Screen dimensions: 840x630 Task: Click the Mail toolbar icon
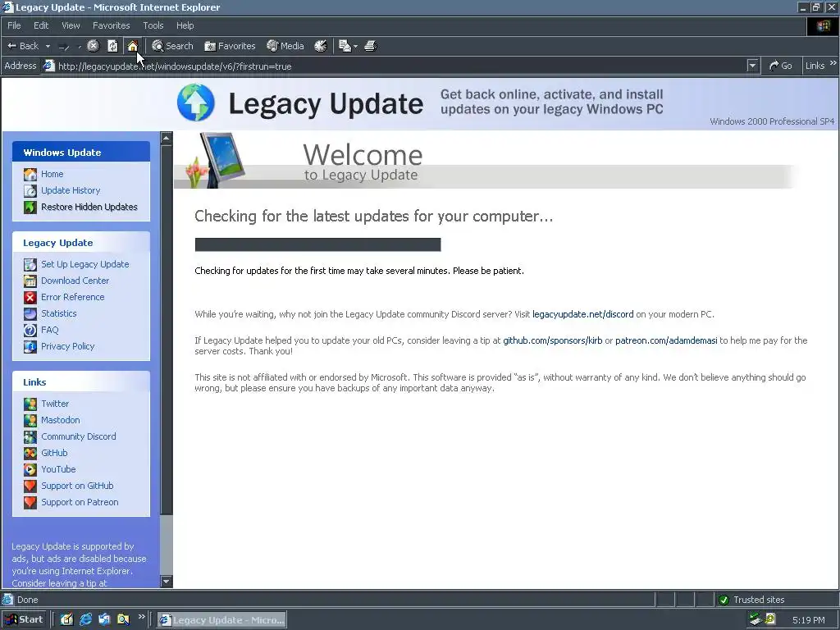(345, 46)
